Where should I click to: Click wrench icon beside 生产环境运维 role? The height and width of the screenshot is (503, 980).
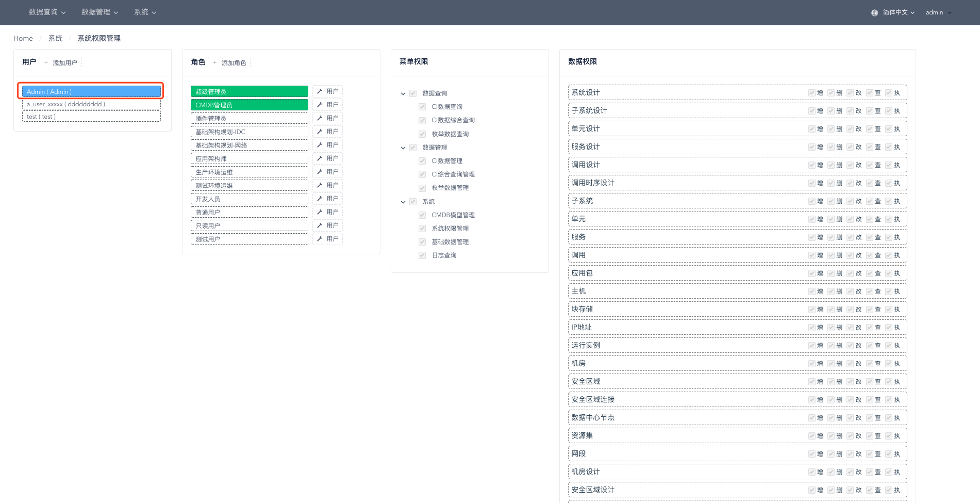320,172
